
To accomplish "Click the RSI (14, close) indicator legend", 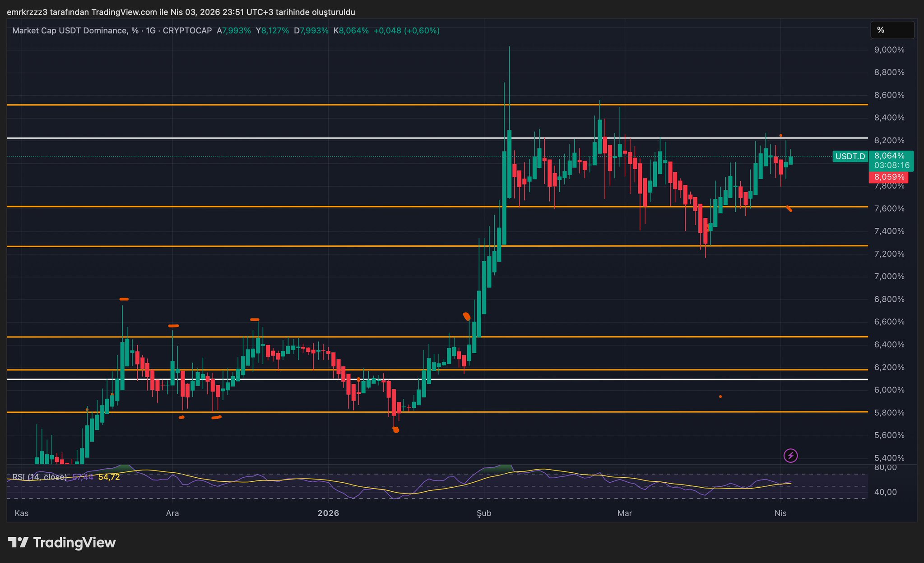I will click(40, 477).
